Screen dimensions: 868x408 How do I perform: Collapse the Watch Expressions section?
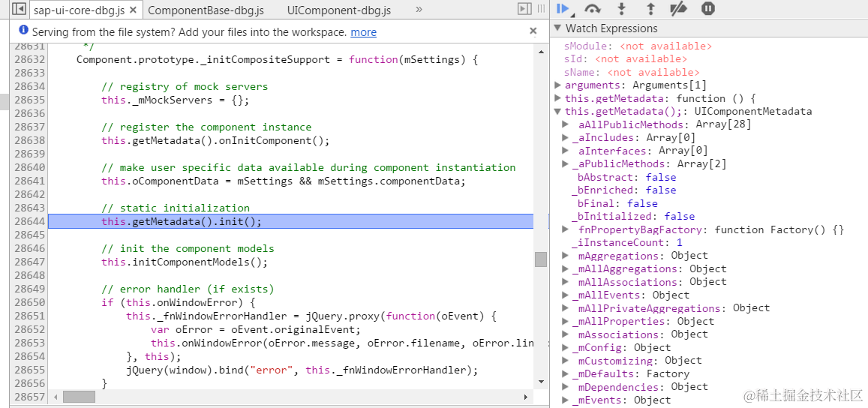[558, 28]
